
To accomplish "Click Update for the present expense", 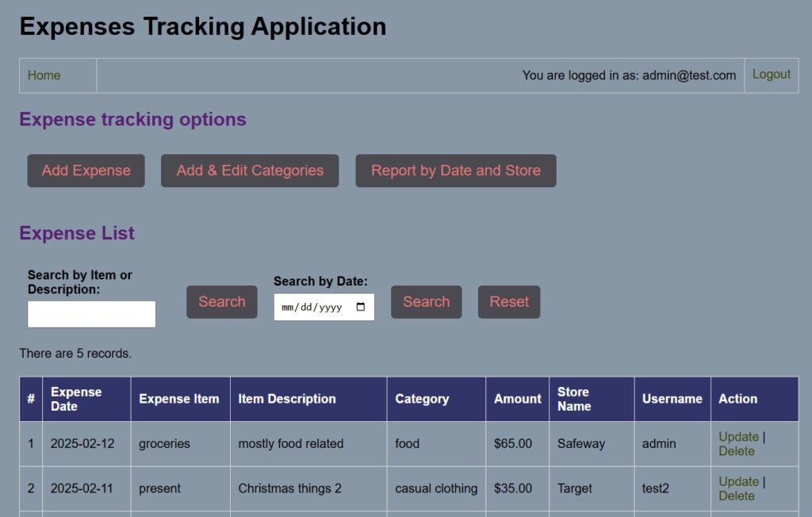I will click(x=739, y=481).
